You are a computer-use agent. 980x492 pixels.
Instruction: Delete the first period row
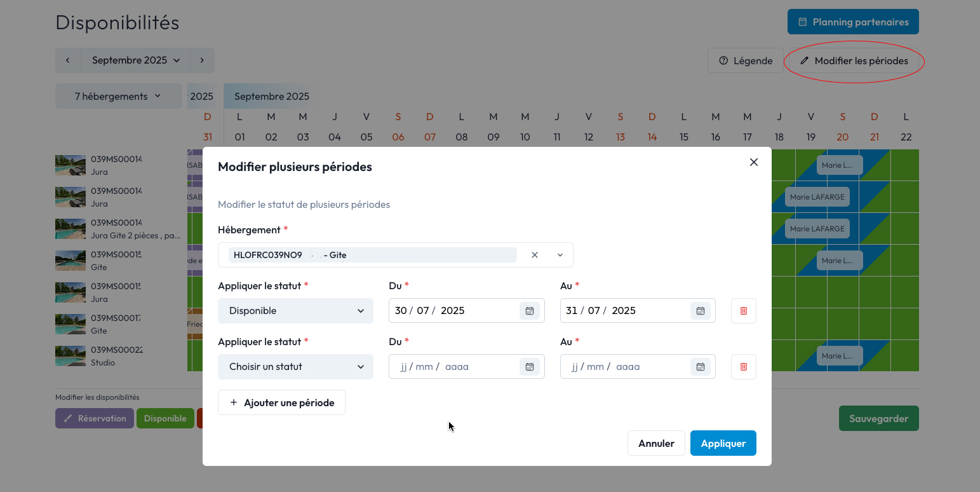coord(743,311)
